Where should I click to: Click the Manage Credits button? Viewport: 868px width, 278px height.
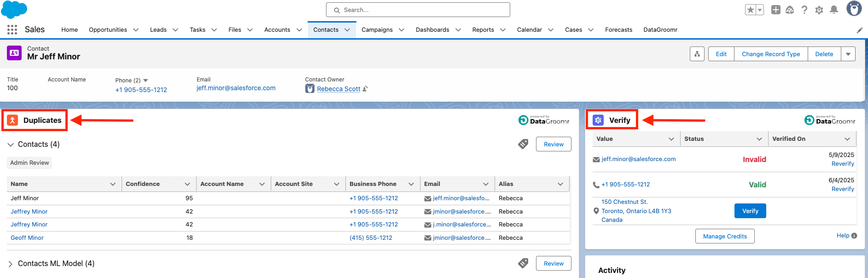click(x=725, y=236)
